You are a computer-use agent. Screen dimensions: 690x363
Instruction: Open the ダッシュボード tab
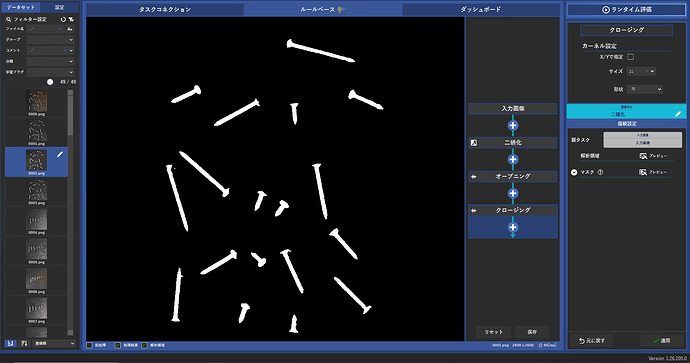481,9
